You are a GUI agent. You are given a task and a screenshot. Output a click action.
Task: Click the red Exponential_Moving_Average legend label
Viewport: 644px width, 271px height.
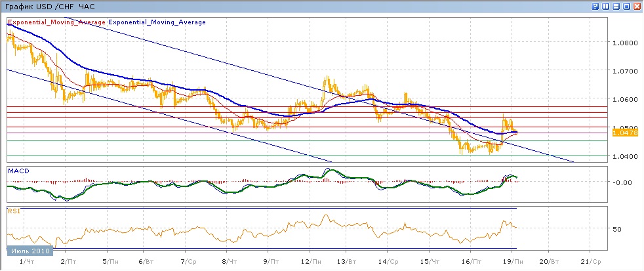point(56,22)
